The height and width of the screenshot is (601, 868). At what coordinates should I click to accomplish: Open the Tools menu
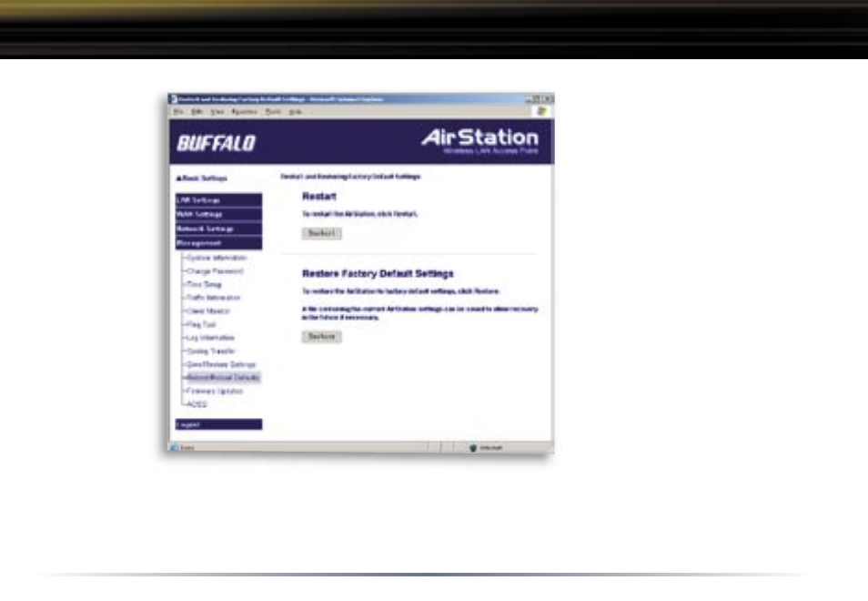point(273,112)
